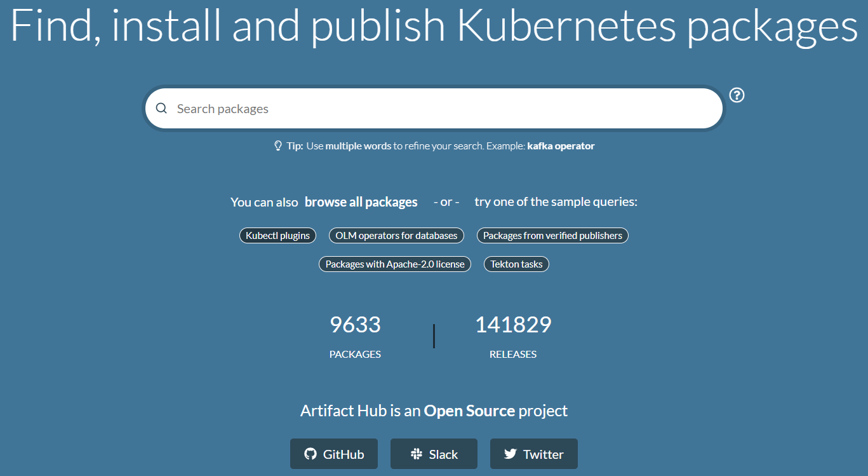
Task: Click the search magnifier icon
Action: (161, 109)
